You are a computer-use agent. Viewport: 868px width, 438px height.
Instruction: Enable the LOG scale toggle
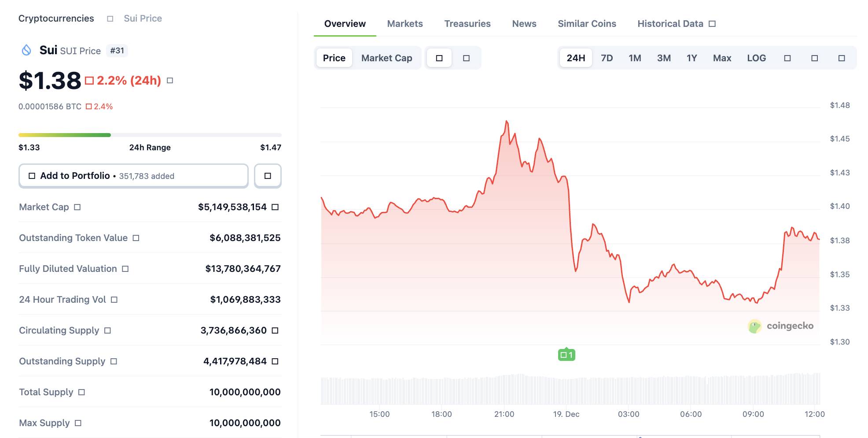pyautogui.click(x=756, y=58)
